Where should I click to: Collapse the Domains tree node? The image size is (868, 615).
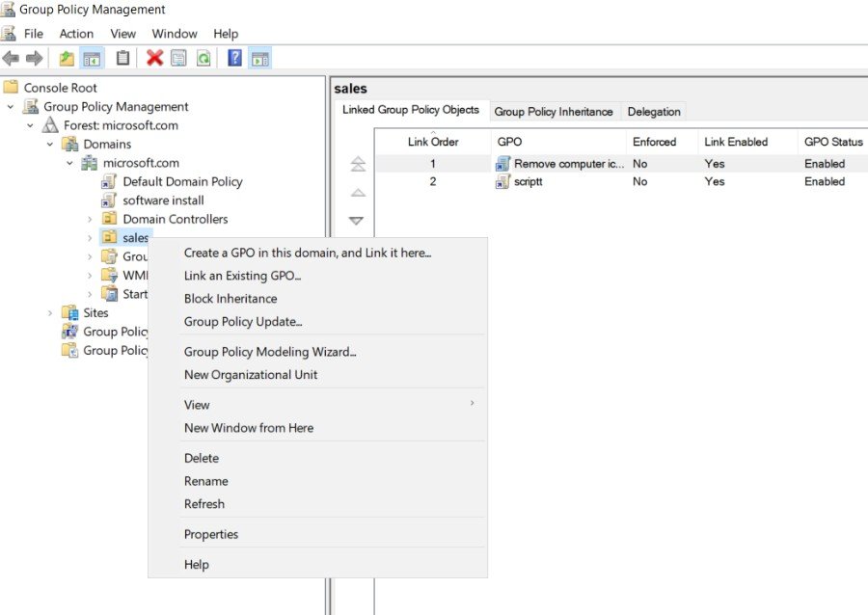[x=50, y=145]
